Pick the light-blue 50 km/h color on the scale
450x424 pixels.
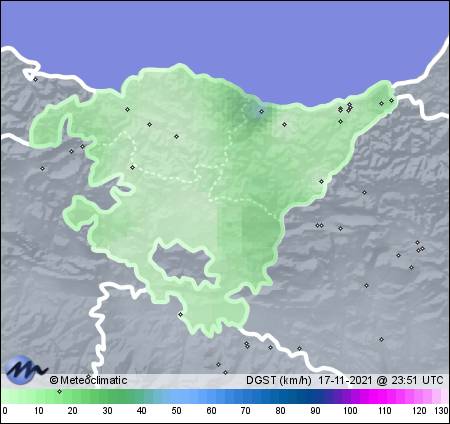[x=176, y=397]
